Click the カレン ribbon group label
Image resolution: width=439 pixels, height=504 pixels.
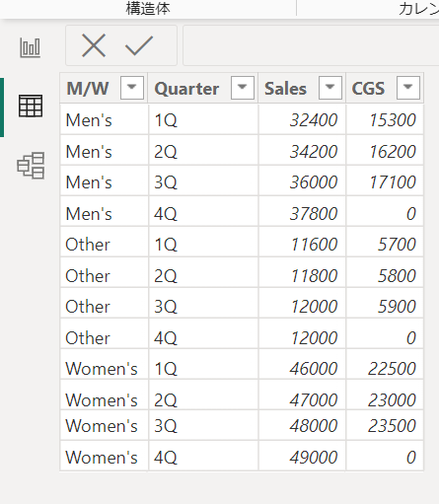coord(418,9)
